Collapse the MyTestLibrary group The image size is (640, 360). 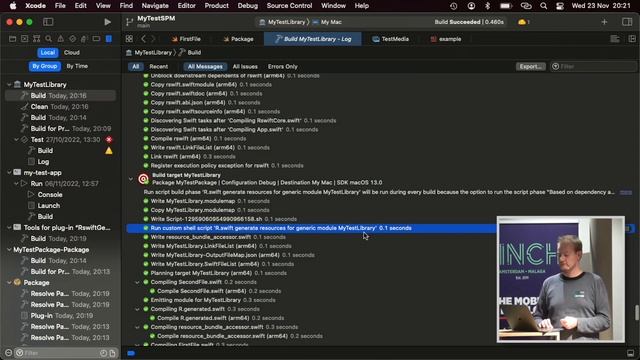pos(9,84)
